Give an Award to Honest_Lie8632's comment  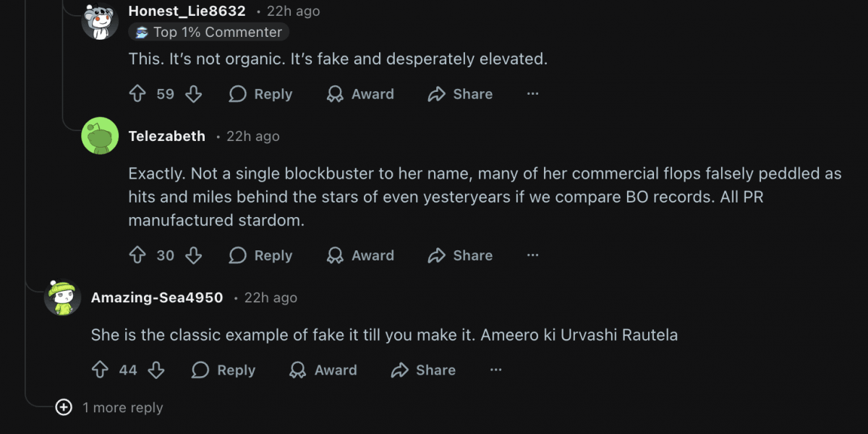pyautogui.click(x=359, y=94)
